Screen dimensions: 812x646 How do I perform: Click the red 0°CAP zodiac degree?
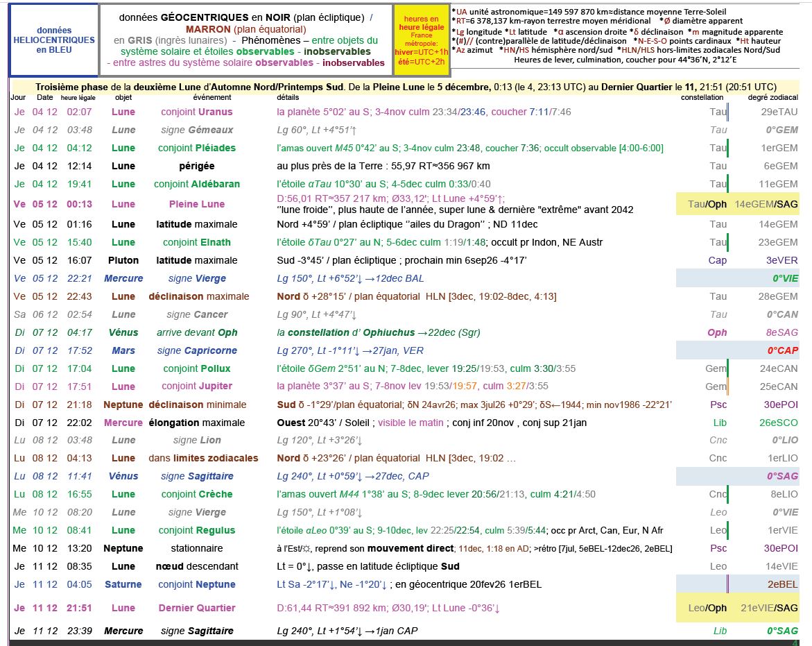pos(782,350)
